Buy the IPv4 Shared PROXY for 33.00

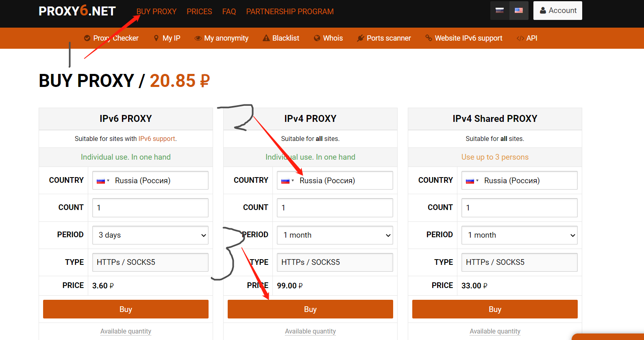point(495,309)
